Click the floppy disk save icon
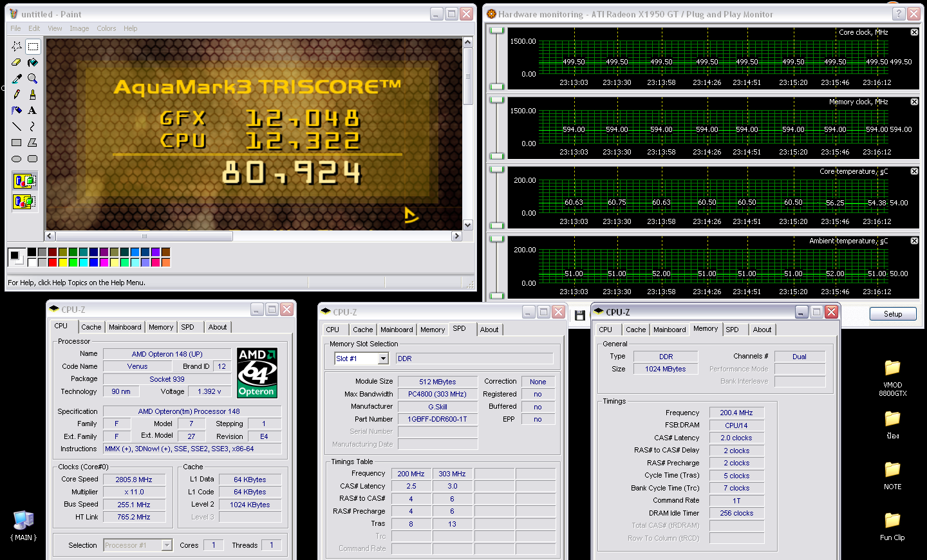Image resolution: width=927 pixels, height=560 pixels. click(580, 315)
